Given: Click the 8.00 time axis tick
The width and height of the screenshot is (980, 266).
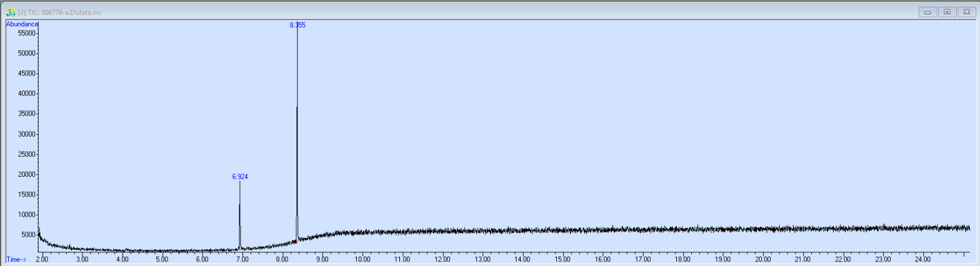Looking at the screenshot, I should [282, 259].
